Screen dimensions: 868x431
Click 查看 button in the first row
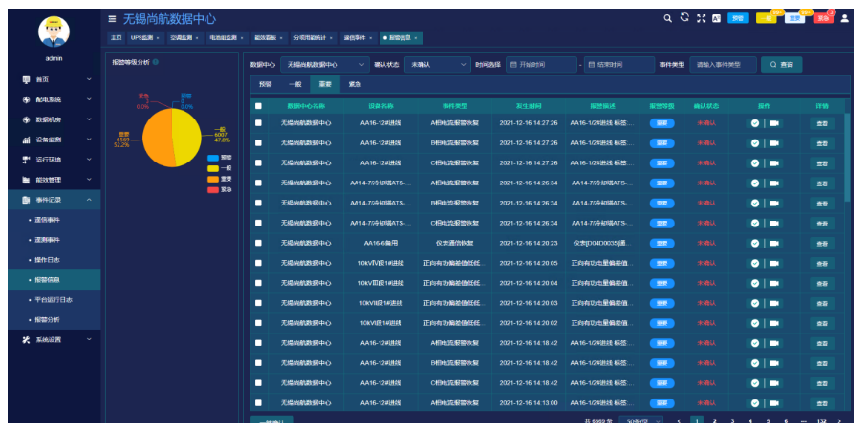[x=821, y=123]
